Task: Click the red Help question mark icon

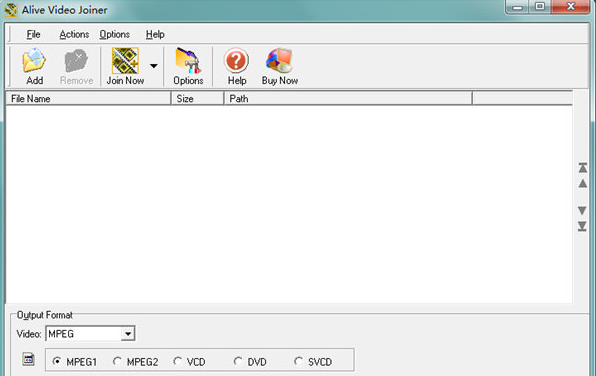Action: pos(236,60)
